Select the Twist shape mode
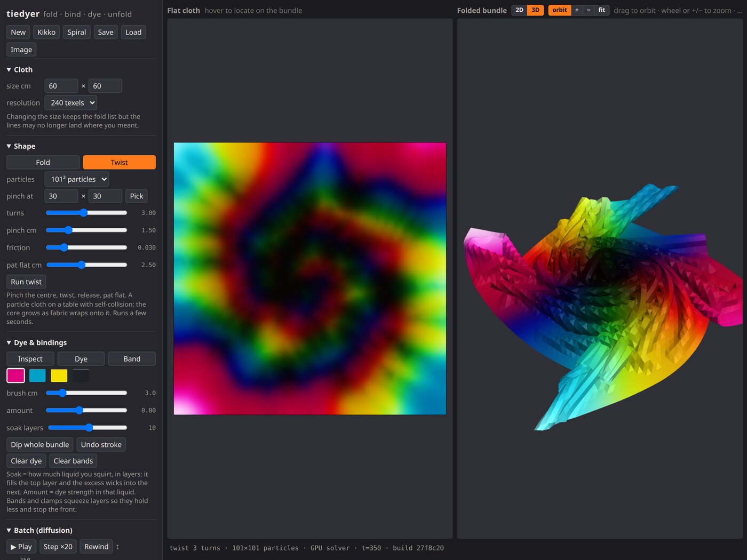The width and height of the screenshot is (747, 560). 120,162
